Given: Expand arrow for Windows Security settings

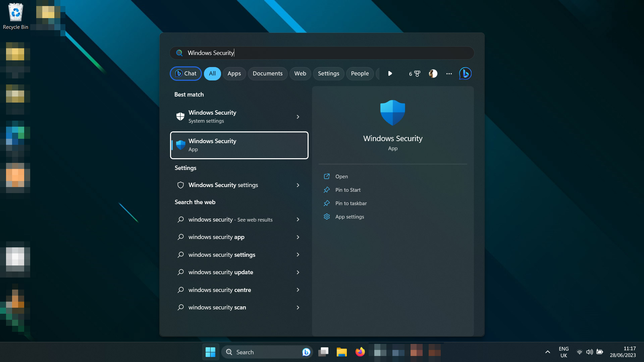Looking at the screenshot, I should point(298,185).
